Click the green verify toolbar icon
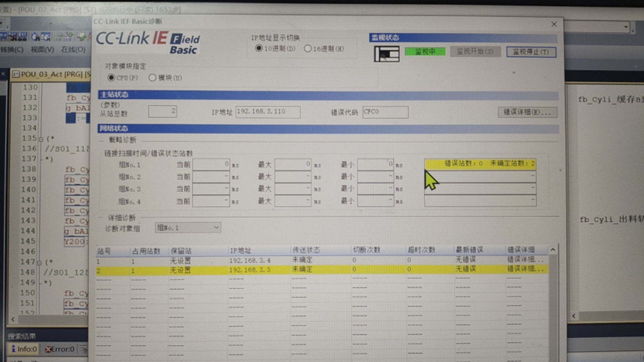Image resolution: width=644 pixels, height=362 pixels. 81,37
